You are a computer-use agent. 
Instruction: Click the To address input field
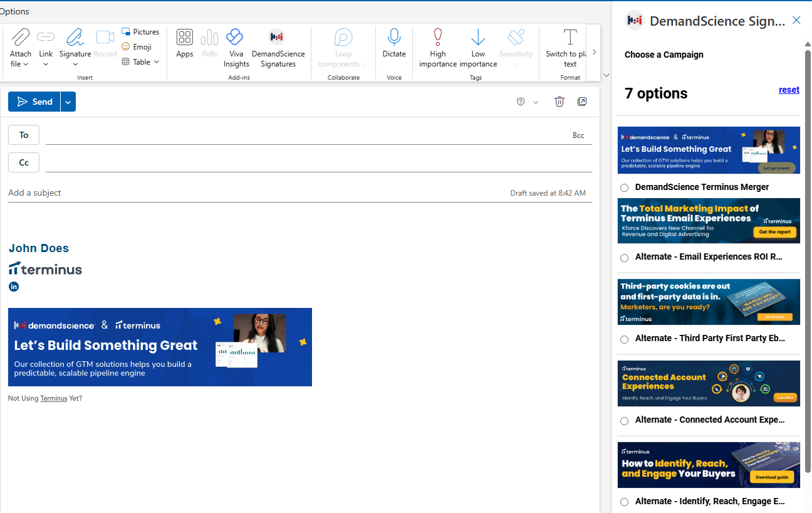point(307,135)
